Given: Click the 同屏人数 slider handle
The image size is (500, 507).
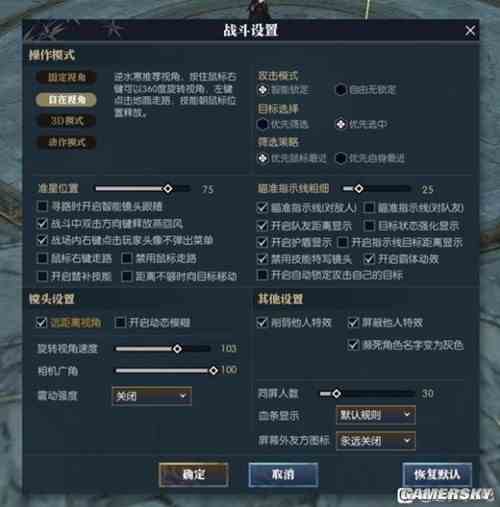Looking at the screenshot, I should 337,394.
